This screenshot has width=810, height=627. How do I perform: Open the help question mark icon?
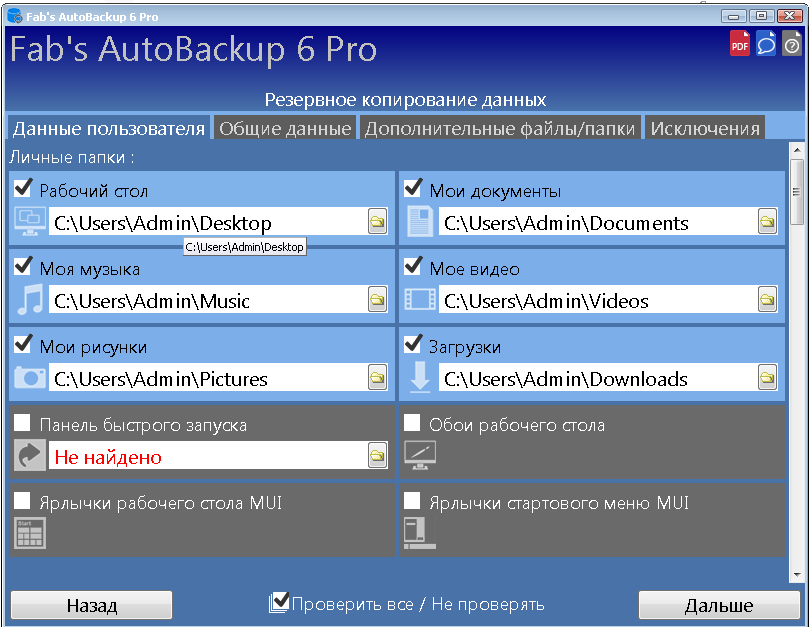click(x=791, y=43)
